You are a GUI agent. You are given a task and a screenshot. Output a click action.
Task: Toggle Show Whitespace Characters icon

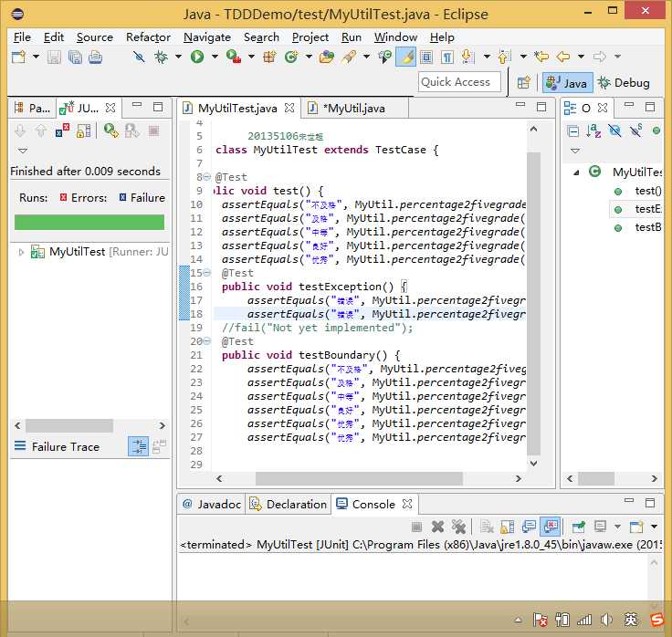[447, 57]
